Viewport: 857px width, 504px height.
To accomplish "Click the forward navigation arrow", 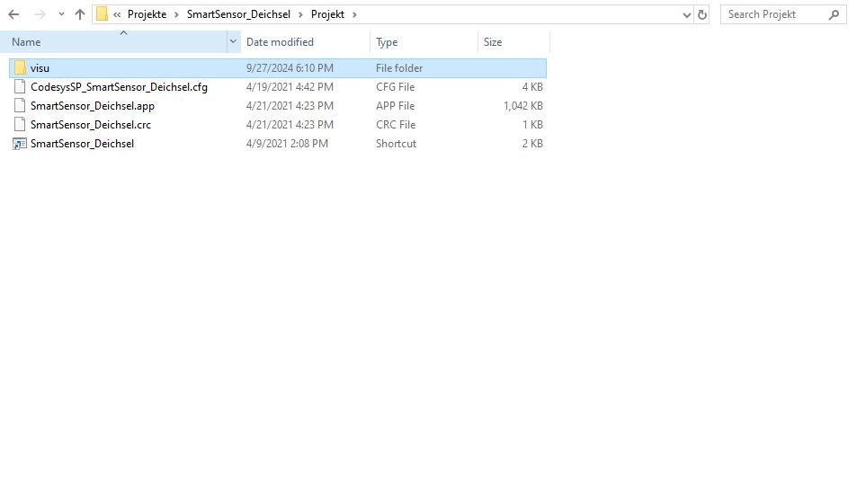I will [x=40, y=14].
